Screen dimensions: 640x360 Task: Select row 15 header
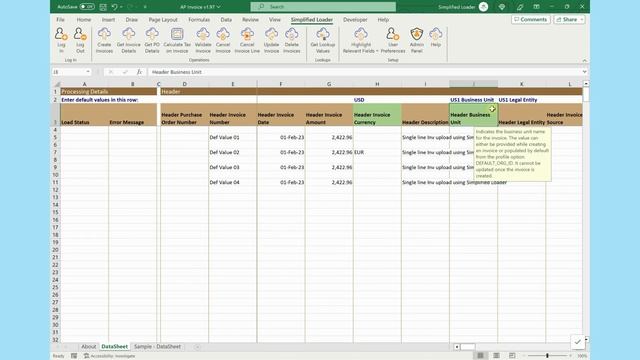tap(55, 212)
